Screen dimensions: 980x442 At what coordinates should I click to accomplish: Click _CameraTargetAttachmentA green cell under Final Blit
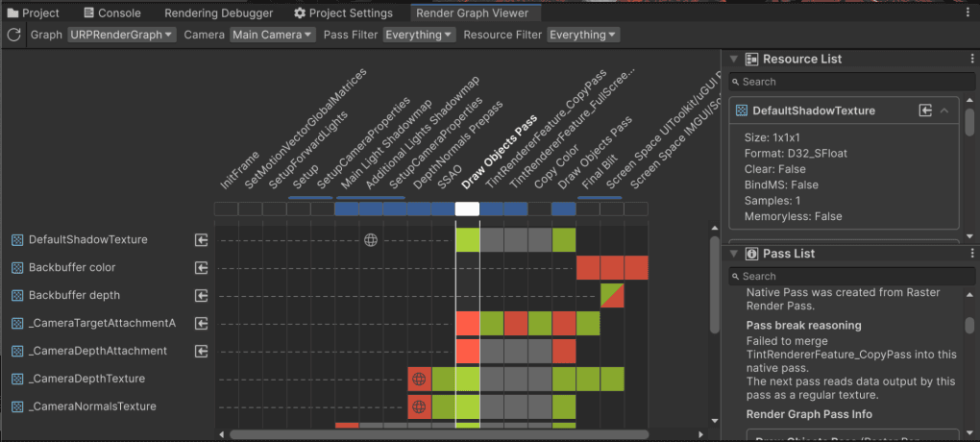[x=588, y=323]
